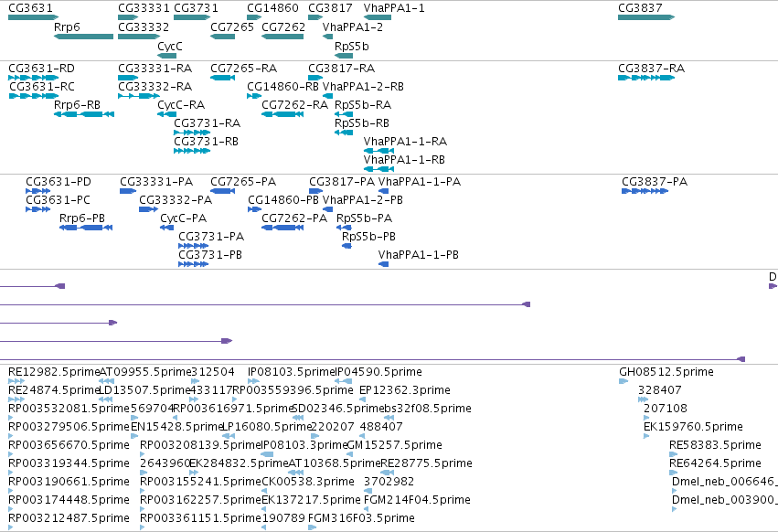
Task: Select protein CG3631-PD
Action: [x=59, y=182]
